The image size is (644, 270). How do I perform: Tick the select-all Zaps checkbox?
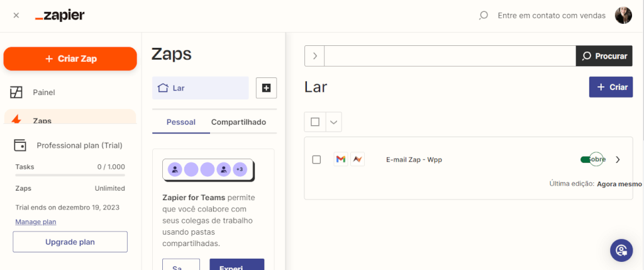[x=315, y=122]
